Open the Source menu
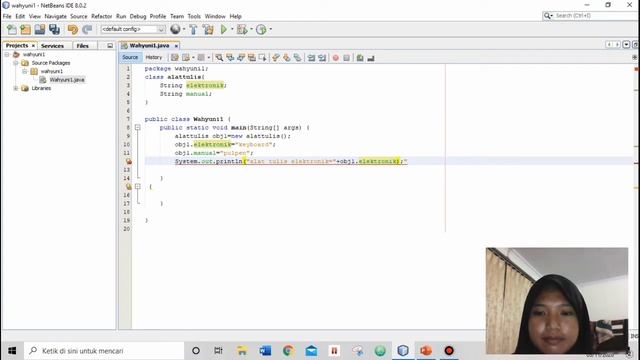 pos(79,16)
